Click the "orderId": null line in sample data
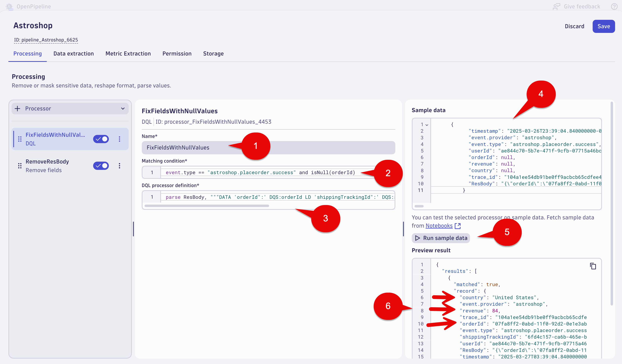The image size is (622, 364). point(492,157)
